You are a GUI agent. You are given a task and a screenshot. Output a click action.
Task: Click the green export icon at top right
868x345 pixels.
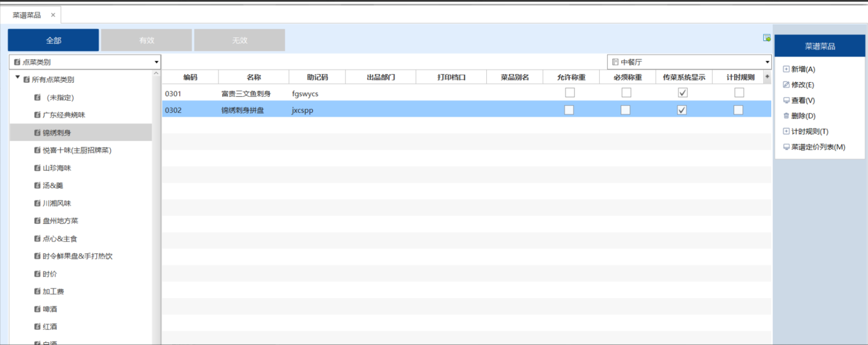pyautogui.click(x=767, y=38)
